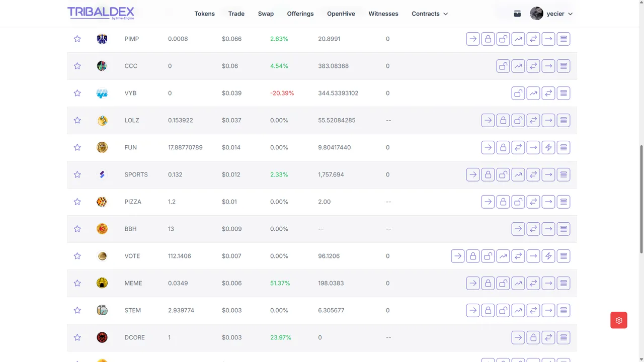Click the lightning bolt icon in VOTE row
The width and height of the screenshot is (644, 362).
[x=548, y=256]
